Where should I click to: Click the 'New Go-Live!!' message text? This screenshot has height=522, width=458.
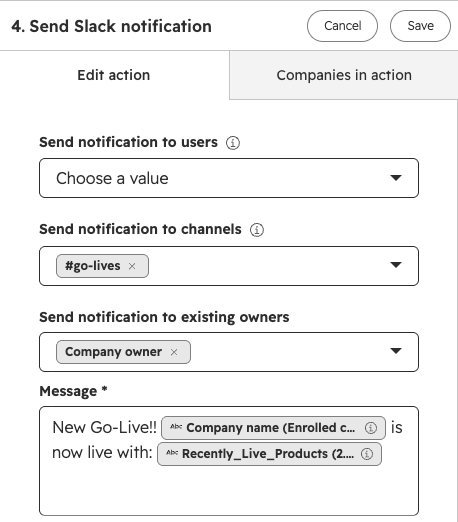(x=104, y=427)
